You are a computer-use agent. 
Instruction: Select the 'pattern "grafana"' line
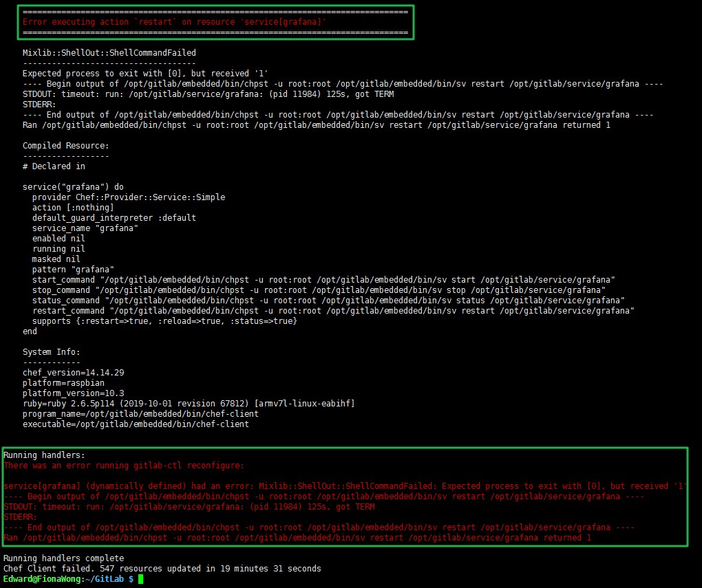(x=73, y=269)
